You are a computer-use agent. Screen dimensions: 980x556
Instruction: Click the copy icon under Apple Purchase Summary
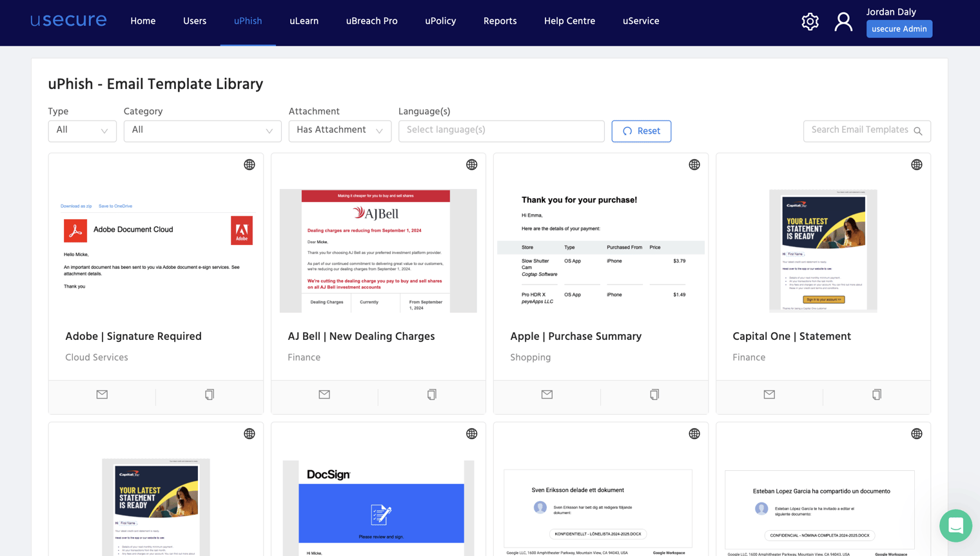click(654, 394)
